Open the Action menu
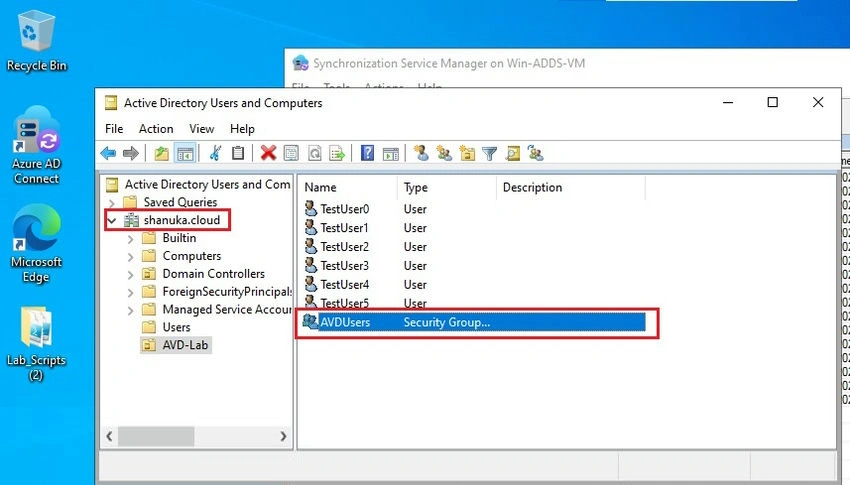The width and height of the screenshot is (850, 485). click(x=156, y=129)
